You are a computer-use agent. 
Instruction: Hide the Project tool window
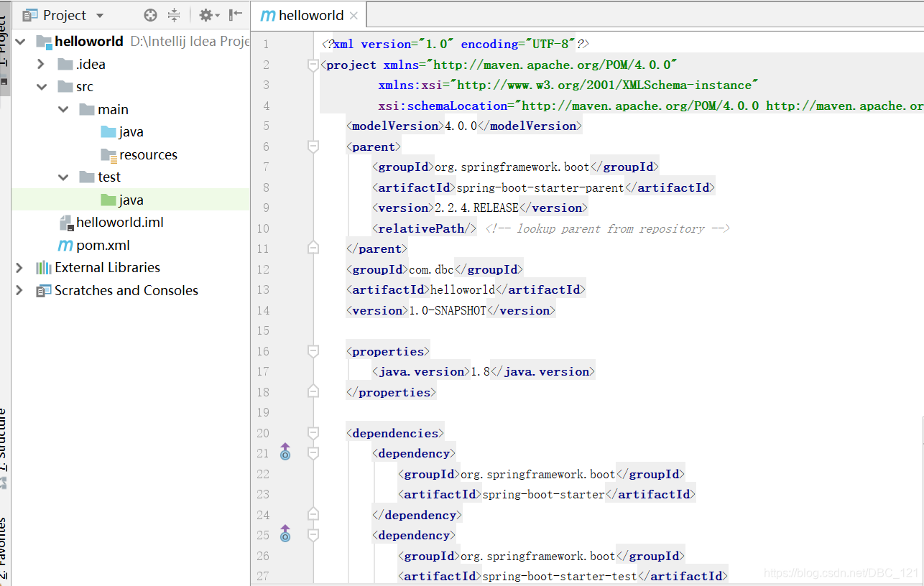(x=236, y=15)
